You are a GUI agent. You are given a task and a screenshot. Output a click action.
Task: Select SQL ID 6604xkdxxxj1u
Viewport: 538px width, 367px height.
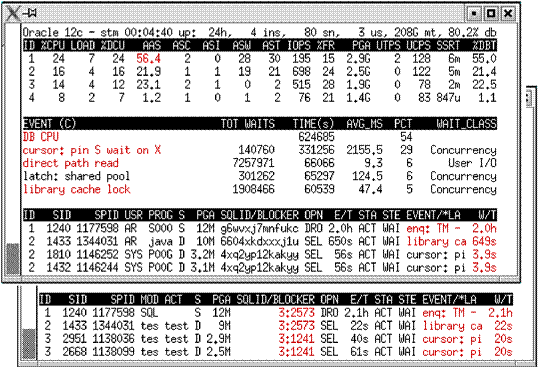pos(259,241)
